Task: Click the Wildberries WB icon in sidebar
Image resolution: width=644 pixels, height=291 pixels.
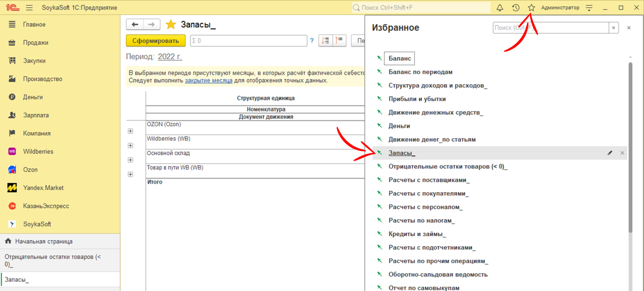Action: 12,152
